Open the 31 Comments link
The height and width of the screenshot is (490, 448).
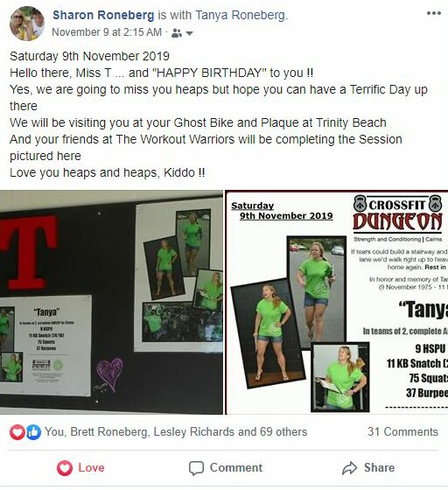pos(402,432)
